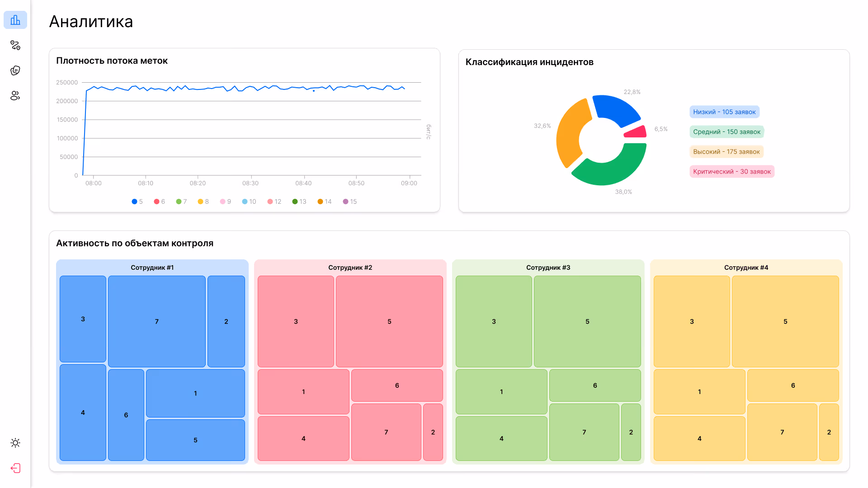
Task: Select block 5 in Сотрудник #2 treemap
Action: [x=389, y=321]
